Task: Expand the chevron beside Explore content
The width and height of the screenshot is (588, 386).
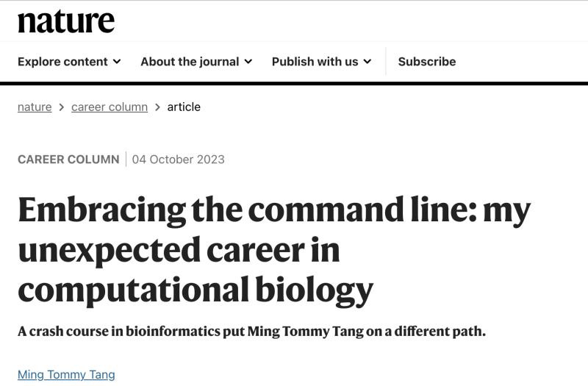Action: point(117,62)
